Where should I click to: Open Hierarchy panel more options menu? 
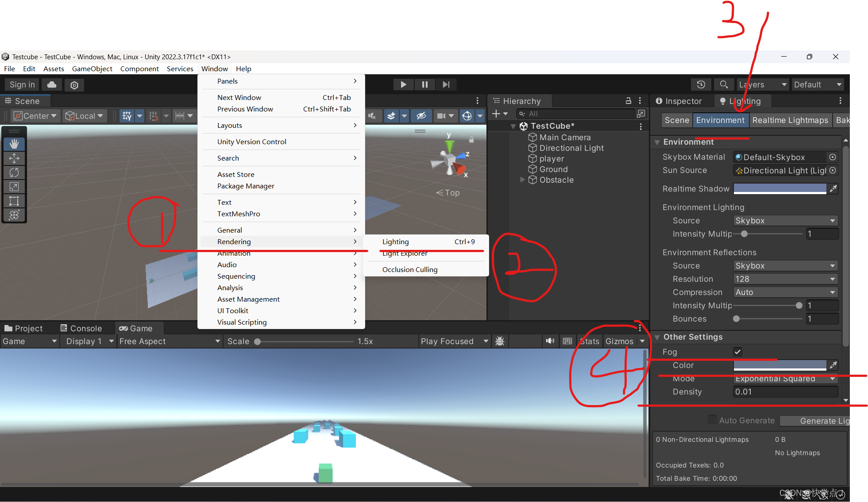640,101
